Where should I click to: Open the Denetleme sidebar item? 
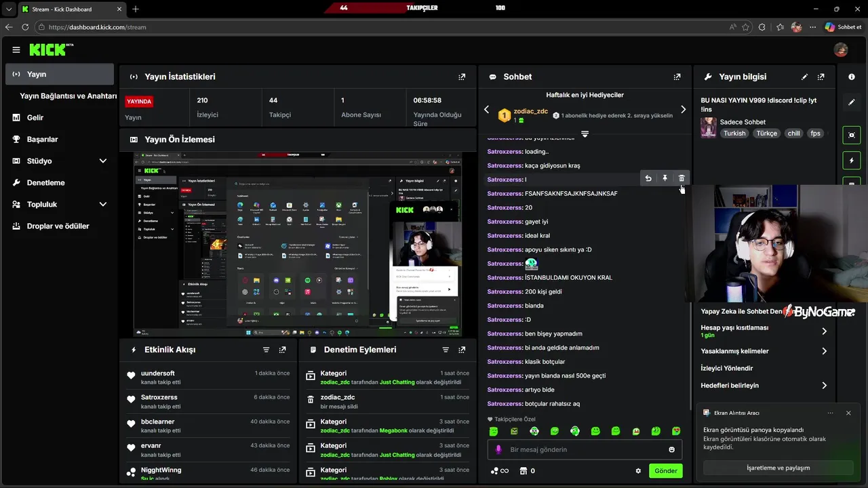(x=60, y=182)
